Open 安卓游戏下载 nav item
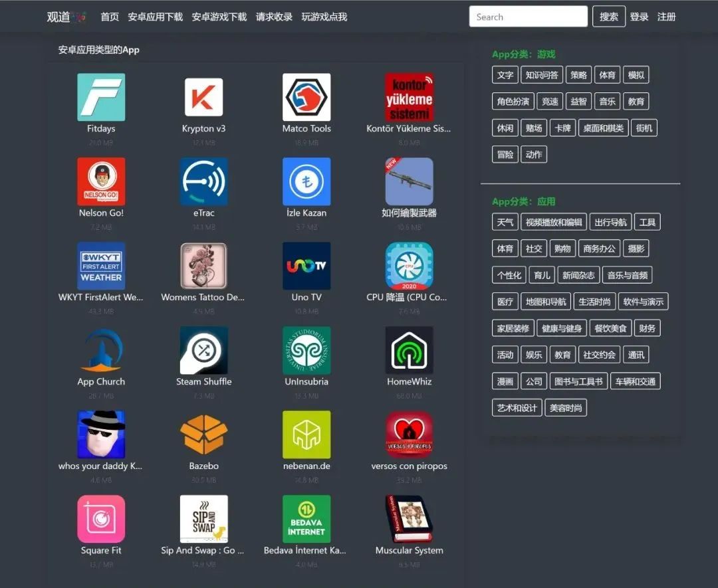The image size is (718, 588). 219,17
